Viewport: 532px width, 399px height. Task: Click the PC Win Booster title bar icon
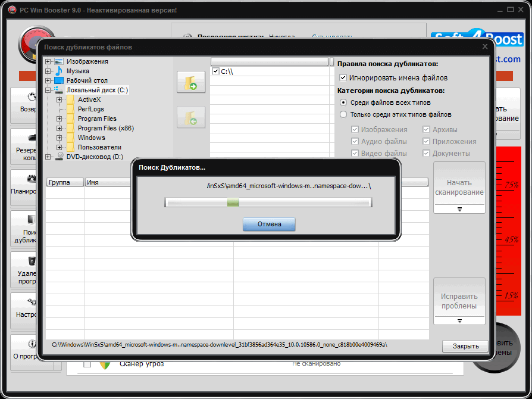coord(12,10)
